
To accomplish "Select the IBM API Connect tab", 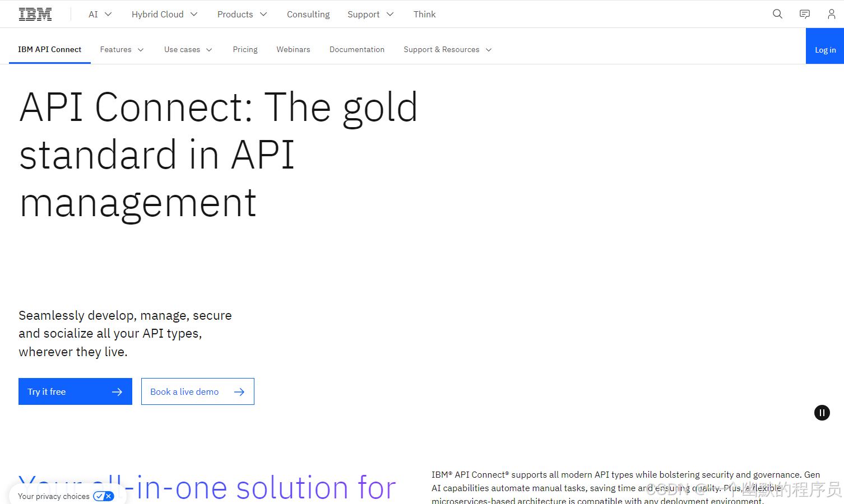I will coord(50,49).
